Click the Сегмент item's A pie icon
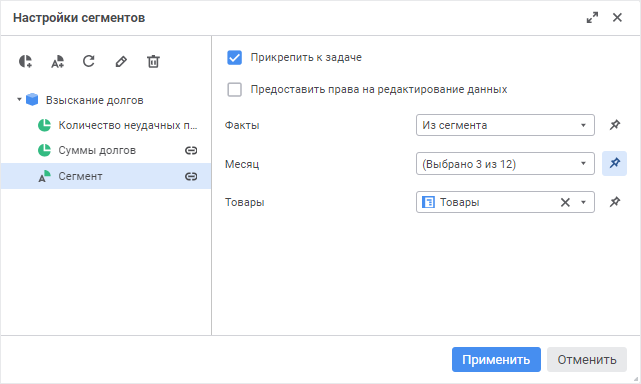 [44, 176]
